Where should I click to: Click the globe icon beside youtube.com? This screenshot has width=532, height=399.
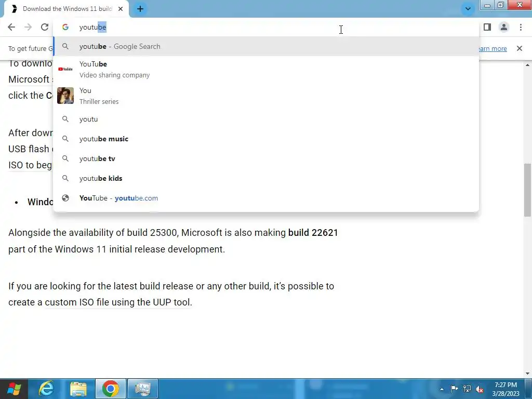[x=65, y=198]
